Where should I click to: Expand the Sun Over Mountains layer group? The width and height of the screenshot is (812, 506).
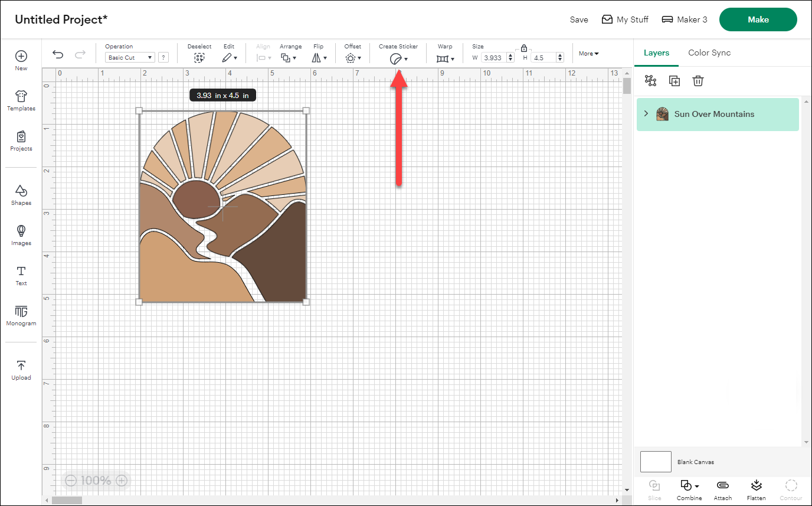click(x=645, y=114)
